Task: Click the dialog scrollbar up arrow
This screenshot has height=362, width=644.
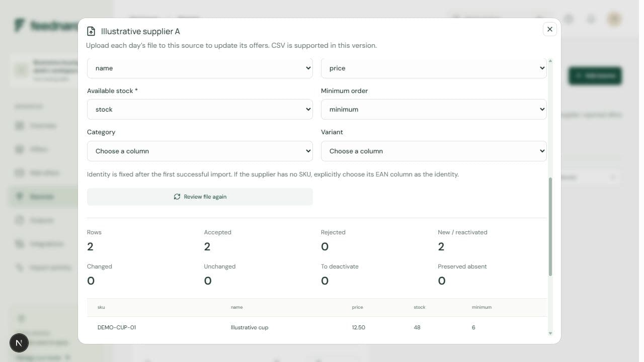Action: tap(550, 61)
